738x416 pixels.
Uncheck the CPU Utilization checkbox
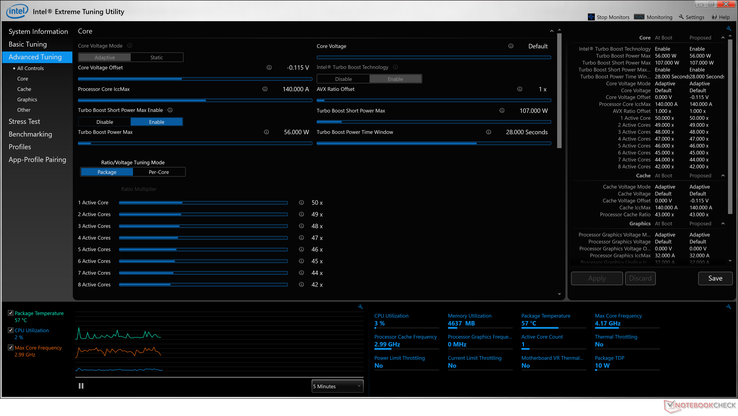click(x=11, y=329)
